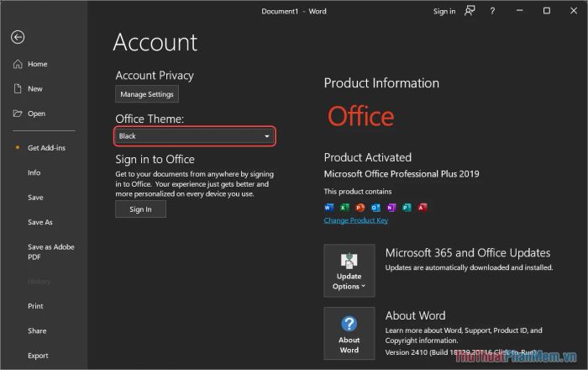This screenshot has width=588, height=370.
Task: Open the Share page
Action: pos(37,330)
